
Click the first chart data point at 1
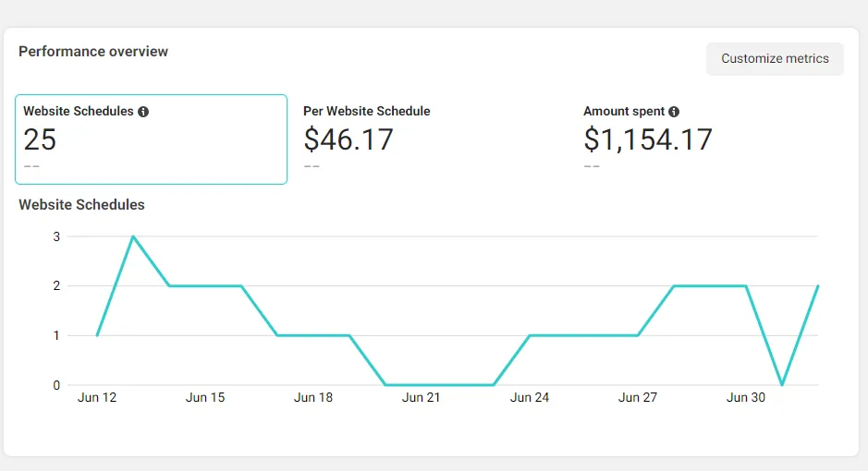pos(97,335)
